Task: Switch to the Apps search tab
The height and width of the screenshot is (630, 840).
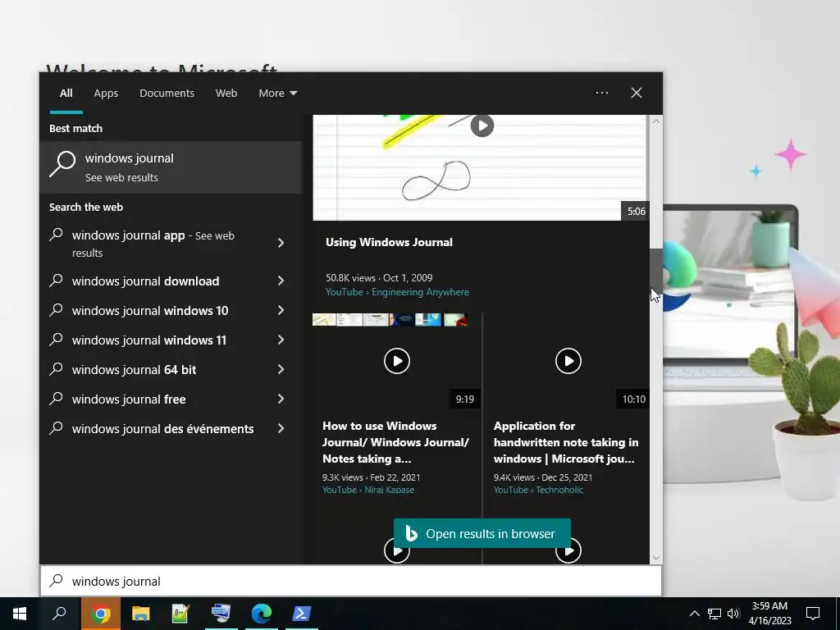Action: [106, 94]
